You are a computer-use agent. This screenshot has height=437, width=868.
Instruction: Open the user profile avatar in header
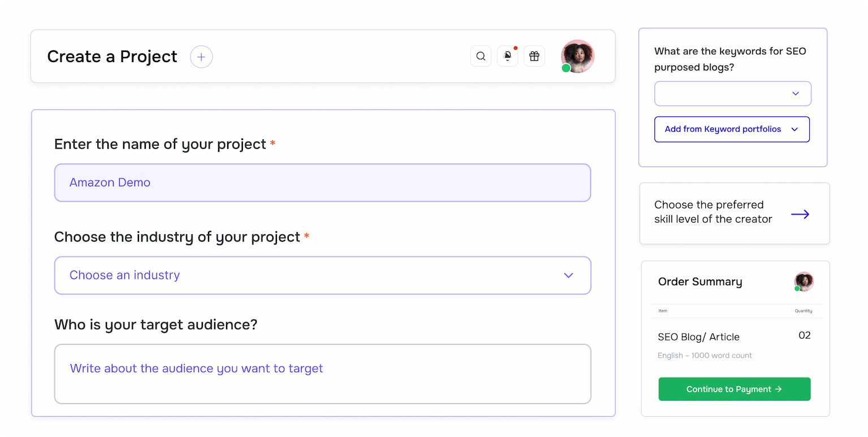pyautogui.click(x=578, y=56)
